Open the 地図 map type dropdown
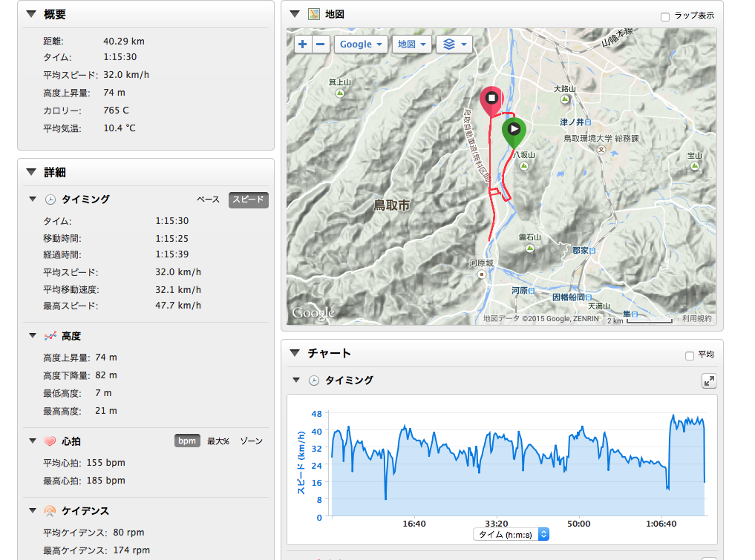The width and height of the screenshot is (755, 560). click(x=411, y=45)
